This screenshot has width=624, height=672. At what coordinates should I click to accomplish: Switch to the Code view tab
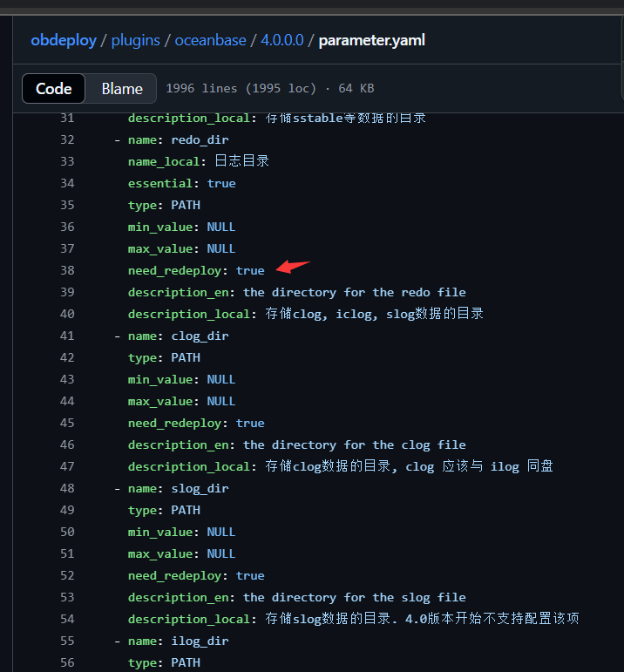pyautogui.click(x=53, y=89)
